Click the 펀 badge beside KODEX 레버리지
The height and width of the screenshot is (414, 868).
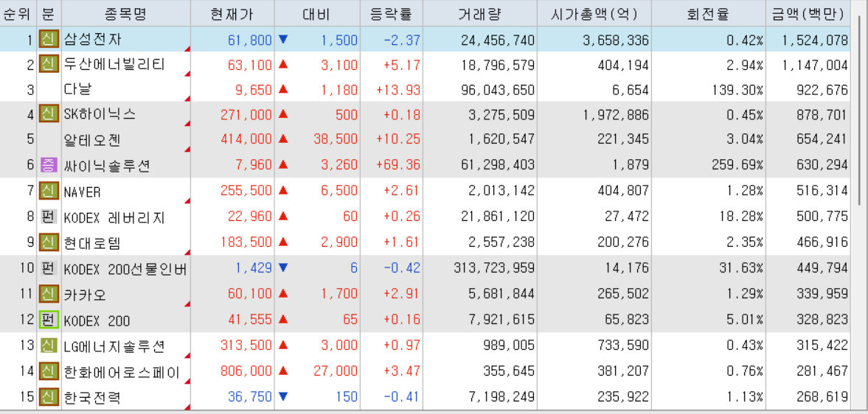point(49,217)
